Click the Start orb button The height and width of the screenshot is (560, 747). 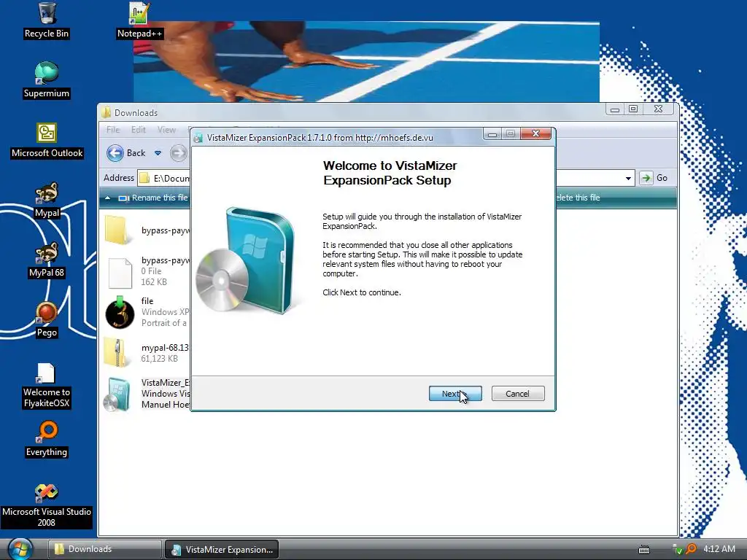pos(20,549)
